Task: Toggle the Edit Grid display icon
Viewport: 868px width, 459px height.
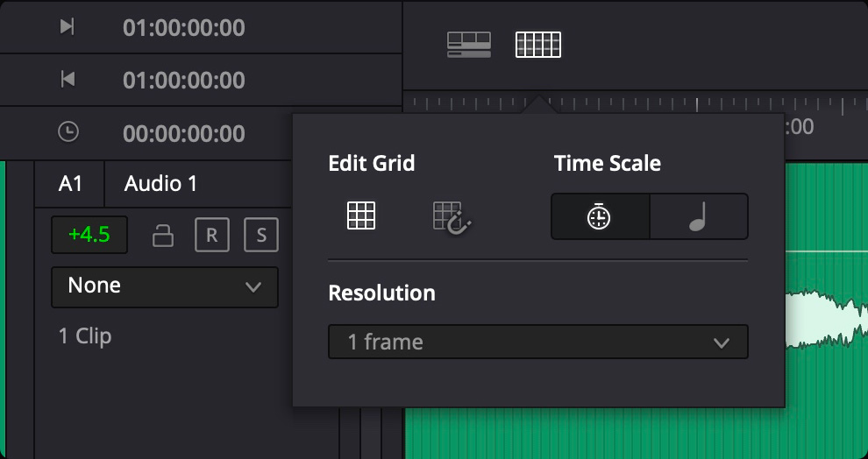Action: coord(361,215)
